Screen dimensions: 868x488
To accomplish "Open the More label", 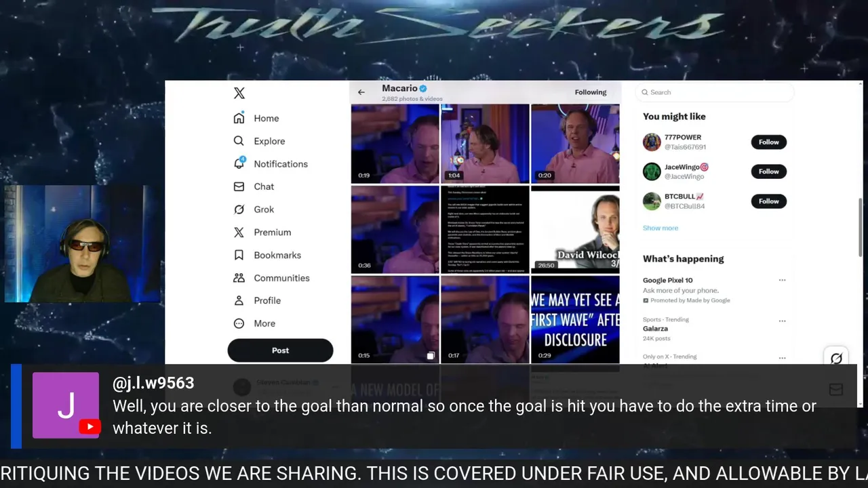I will (x=264, y=323).
